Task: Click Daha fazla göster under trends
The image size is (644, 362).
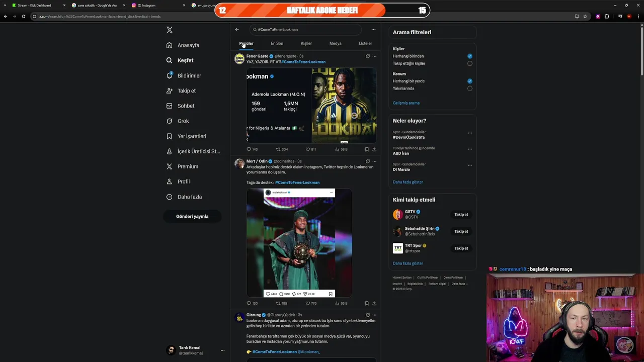Action: tap(408, 182)
